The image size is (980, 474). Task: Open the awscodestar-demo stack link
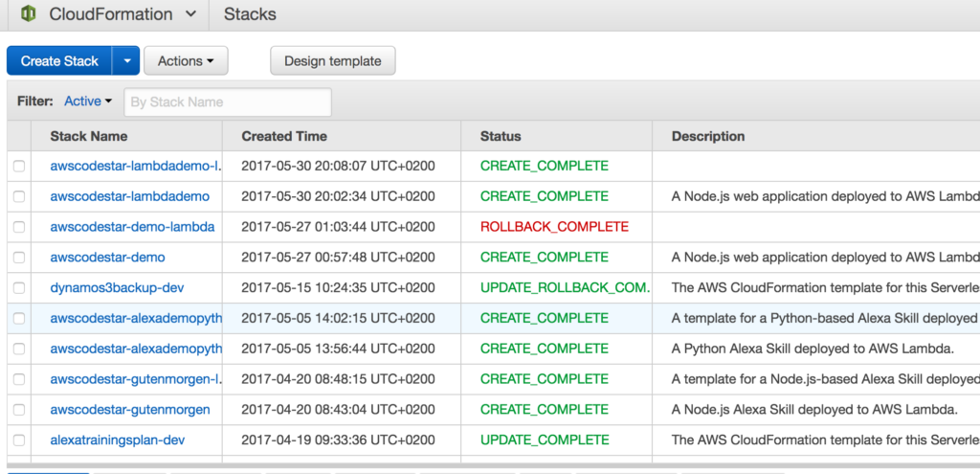pos(107,257)
